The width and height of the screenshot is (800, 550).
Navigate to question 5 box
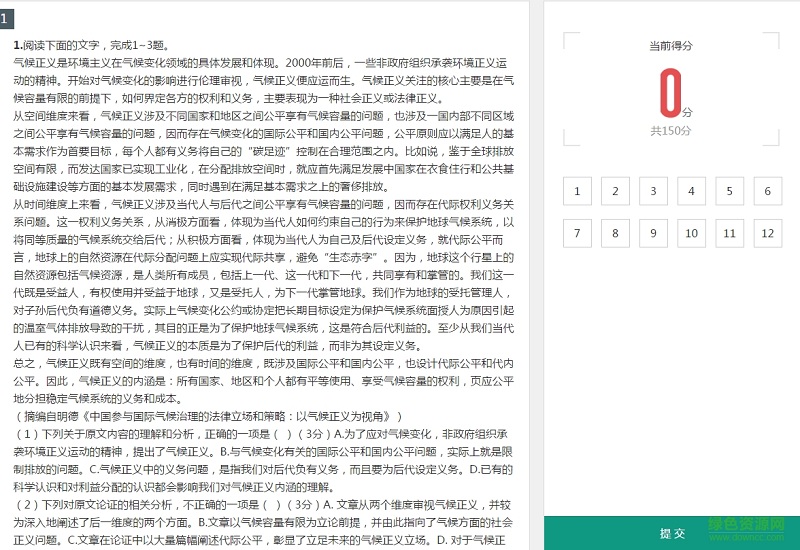tap(730, 191)
